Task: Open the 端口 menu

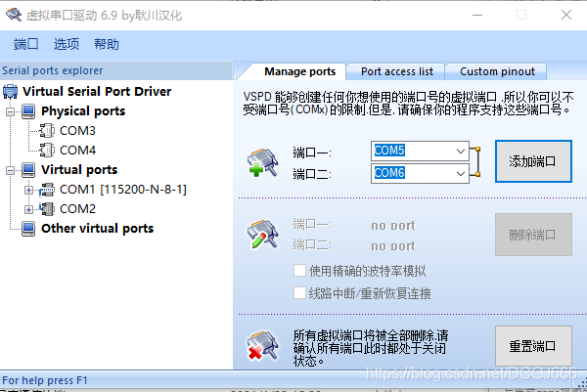Action: (x=25, y=44)
